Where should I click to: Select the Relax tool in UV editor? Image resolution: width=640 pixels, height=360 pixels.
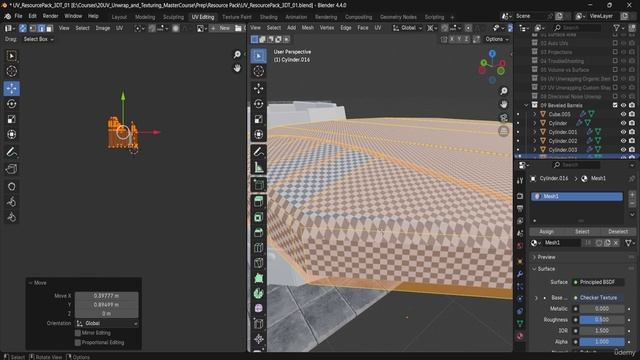pyautogui.click(x=11, y=202)
